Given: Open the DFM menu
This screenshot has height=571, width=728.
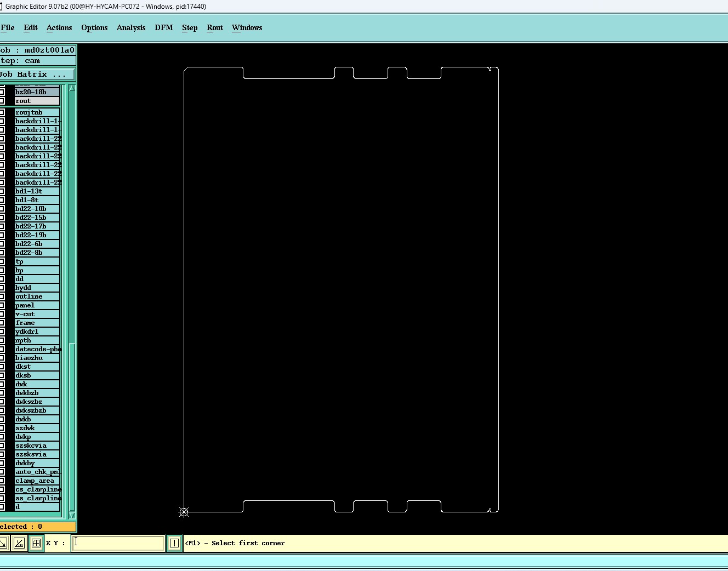Looking at the screenshot, I should 164,27.
